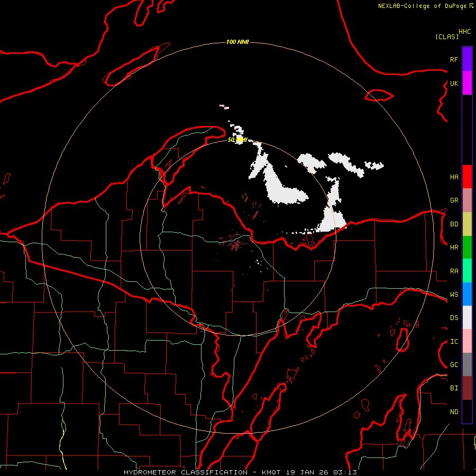Click the UK legend label

click(454, 83)
